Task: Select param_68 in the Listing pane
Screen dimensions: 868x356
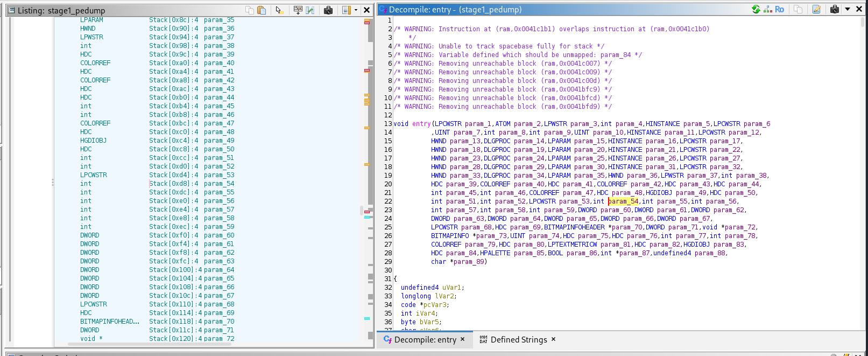Action: (x=219, y=304)
